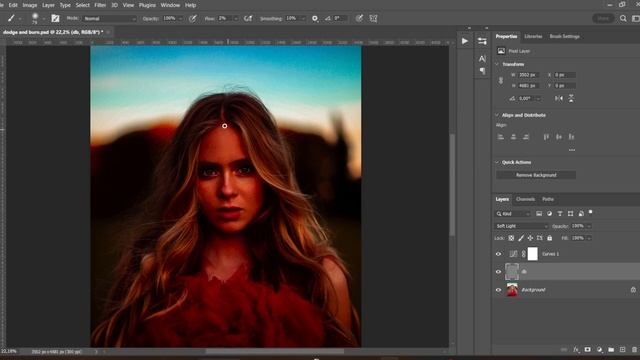The height and width of the screenshot is (360, 640).
Task: Open the Edit menu
Action: [13, 5]
